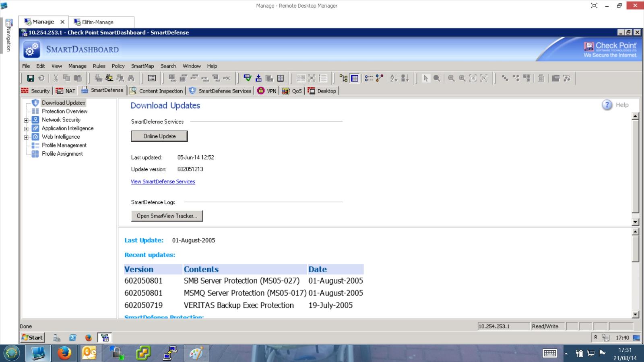The width and height of the screenshot is (644, 362).
Task: Switch to the Security tab
Action: [x=36, y=91]
